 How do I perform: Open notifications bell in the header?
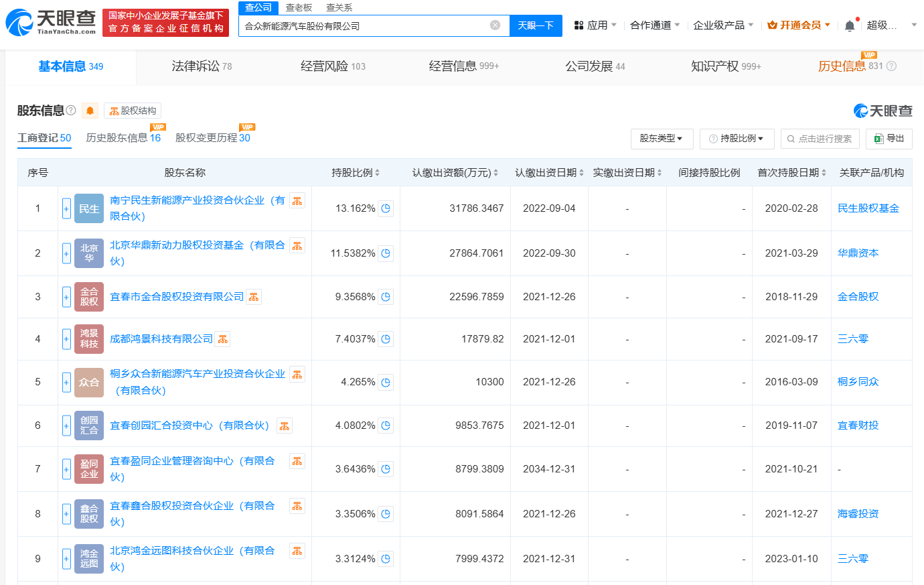(x=850, y=25)
